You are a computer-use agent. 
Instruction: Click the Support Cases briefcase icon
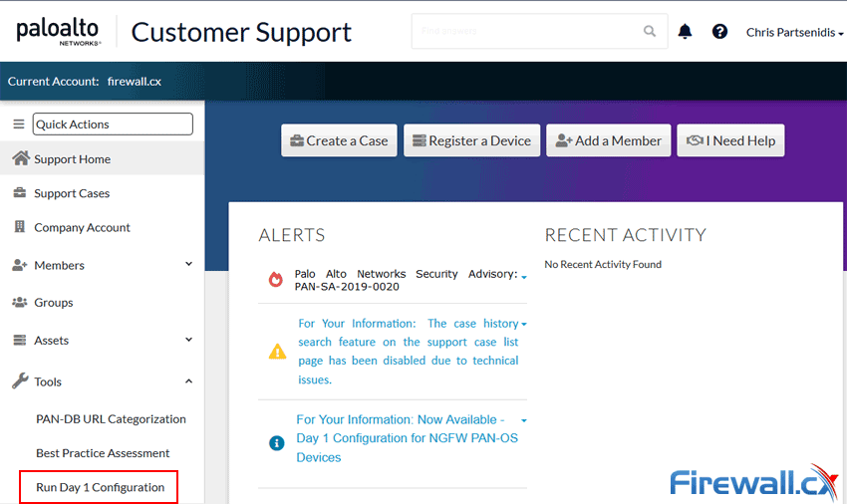(20, 193)
